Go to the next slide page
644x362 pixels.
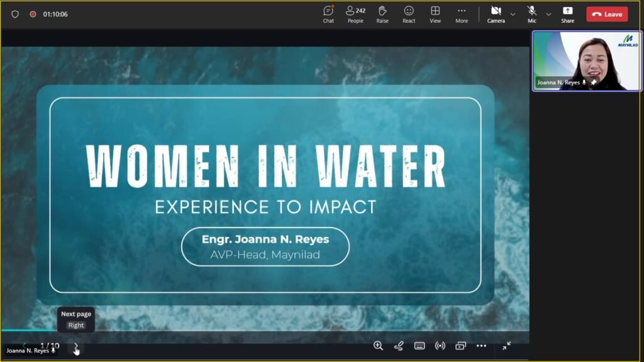76,346
